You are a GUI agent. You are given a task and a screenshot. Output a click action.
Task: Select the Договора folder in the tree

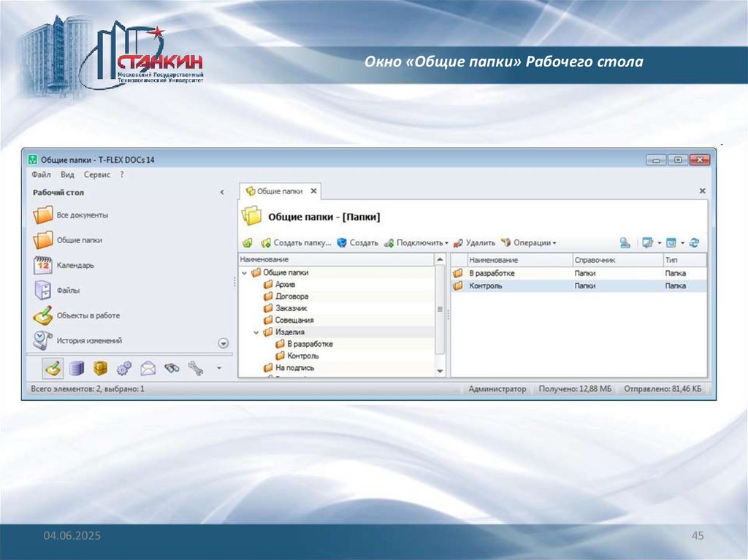[x=291, y=296]
